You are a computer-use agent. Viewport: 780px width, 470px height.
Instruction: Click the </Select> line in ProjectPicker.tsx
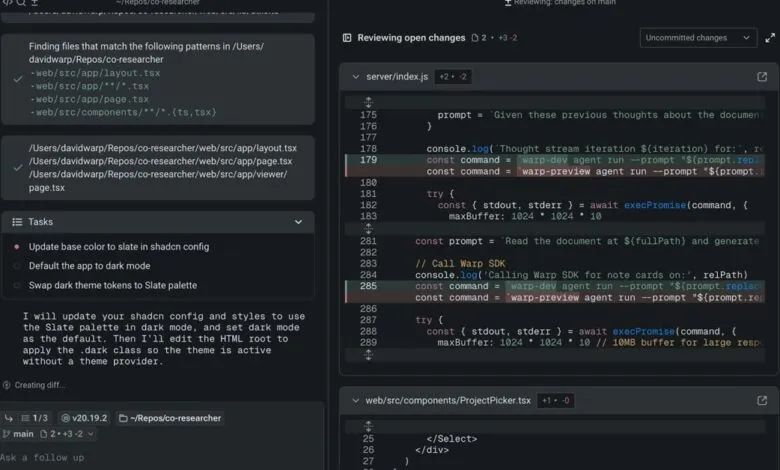pos(451,439)
